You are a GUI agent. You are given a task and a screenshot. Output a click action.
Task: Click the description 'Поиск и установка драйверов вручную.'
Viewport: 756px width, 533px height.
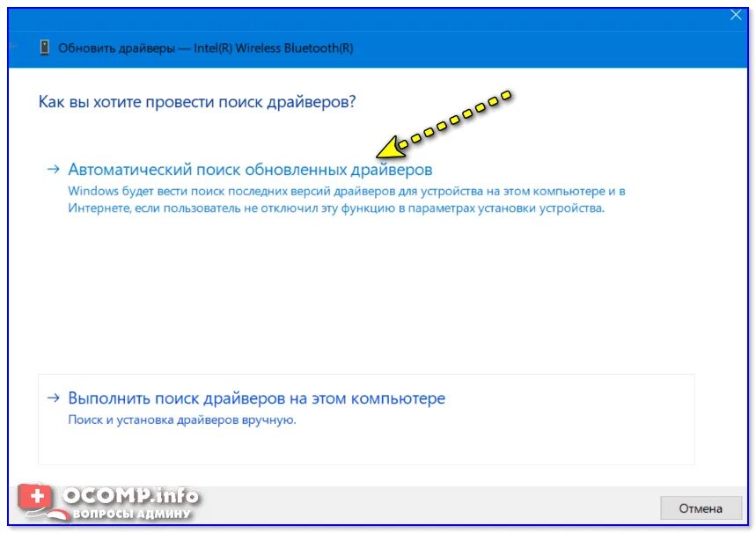click(x=182, y=420)
